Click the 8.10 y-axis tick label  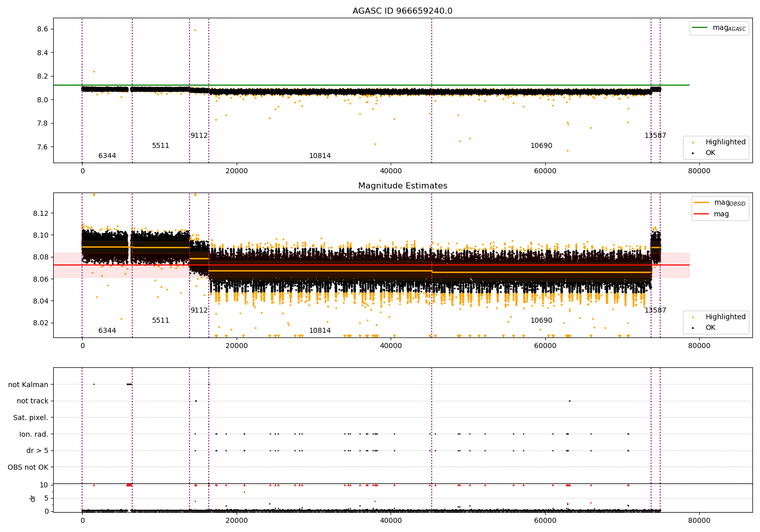tap(41, 235)
